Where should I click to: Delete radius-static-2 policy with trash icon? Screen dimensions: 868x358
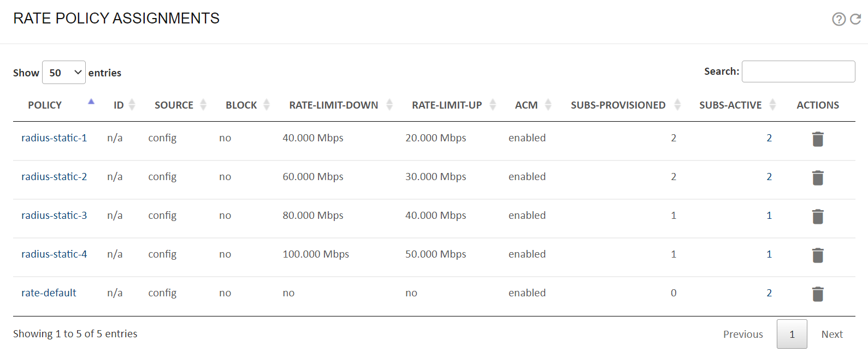(818, 178)
